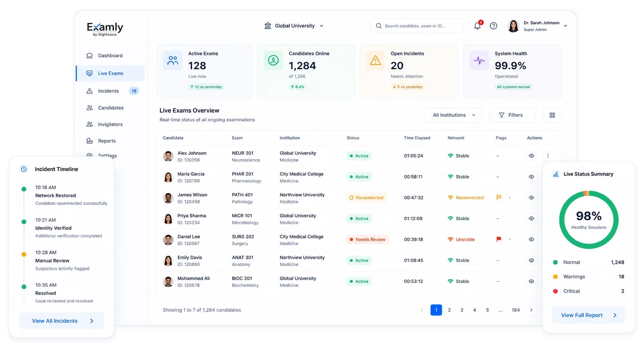Image resolution: width=644 pixels, height=348 pixels.
Task: View Alex Johnson's exam session eye icon
Action: [x=532, y=156]
